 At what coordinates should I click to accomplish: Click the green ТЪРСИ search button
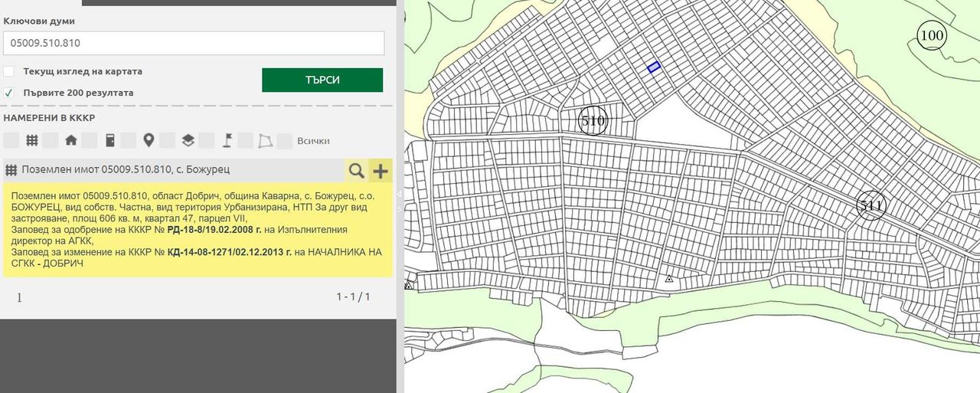tap(322, 80)
